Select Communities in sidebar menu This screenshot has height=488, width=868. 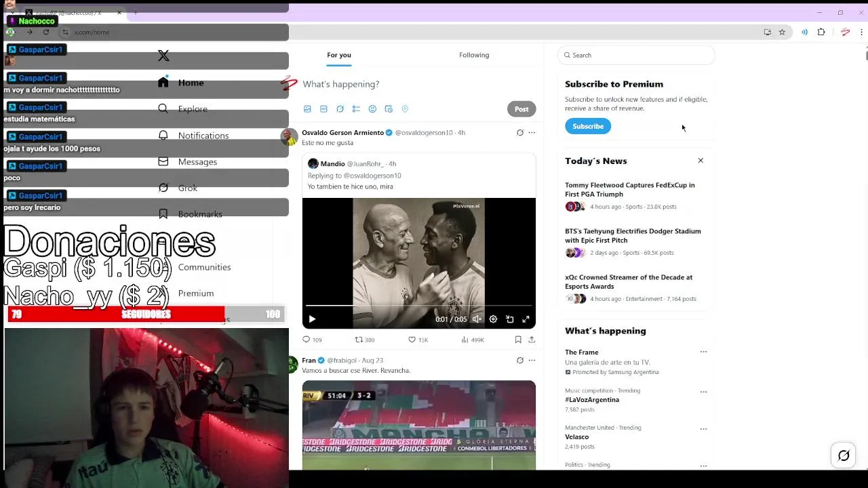204,267
